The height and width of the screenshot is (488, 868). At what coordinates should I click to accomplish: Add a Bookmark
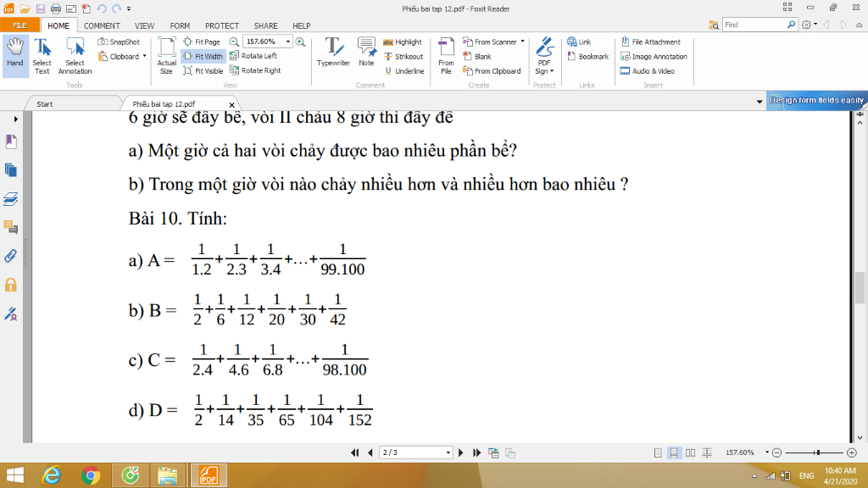tap(588, 57)
